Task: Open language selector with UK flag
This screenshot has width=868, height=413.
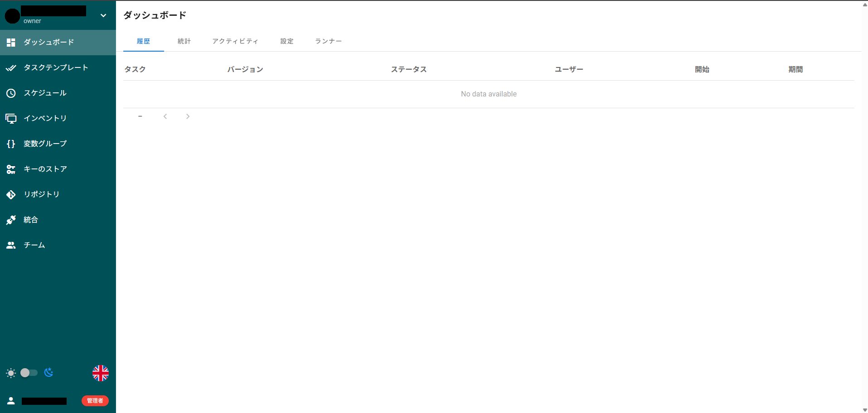Action: (100, 373)
